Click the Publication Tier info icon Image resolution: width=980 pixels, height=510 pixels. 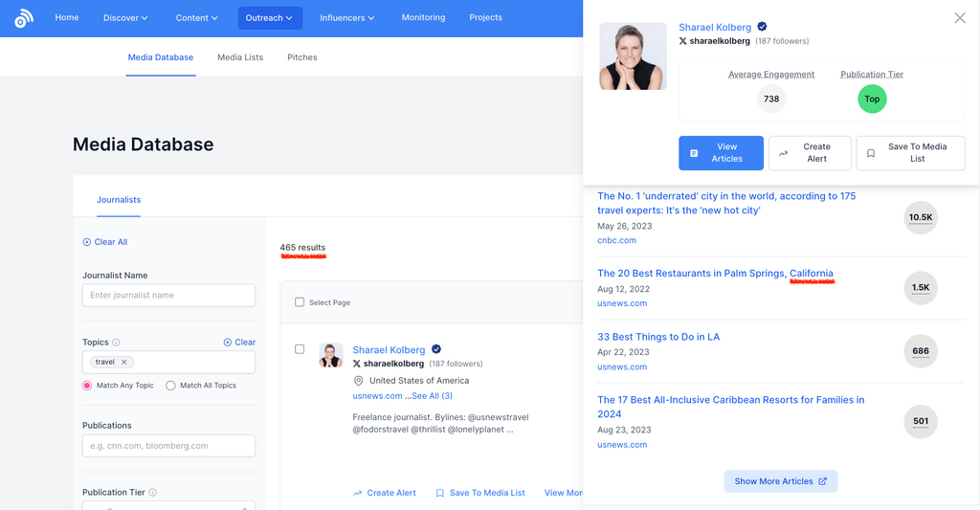(153, 493)
